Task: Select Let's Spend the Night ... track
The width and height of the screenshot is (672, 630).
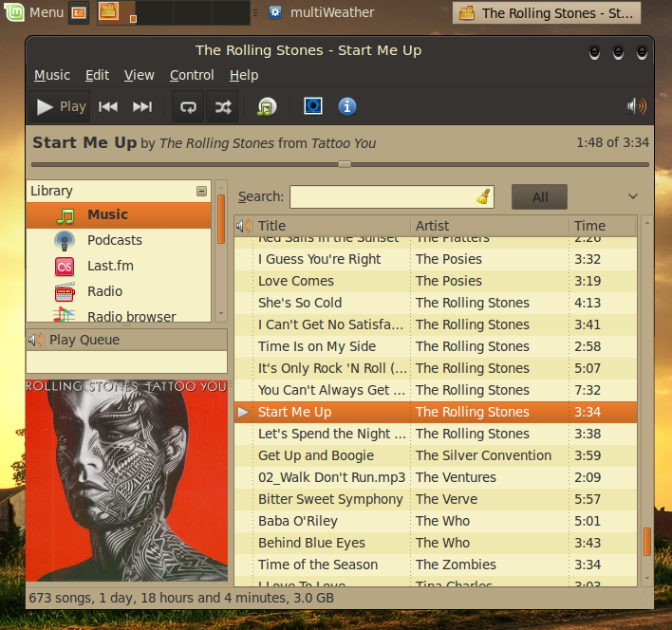Action: pos(436,434)
